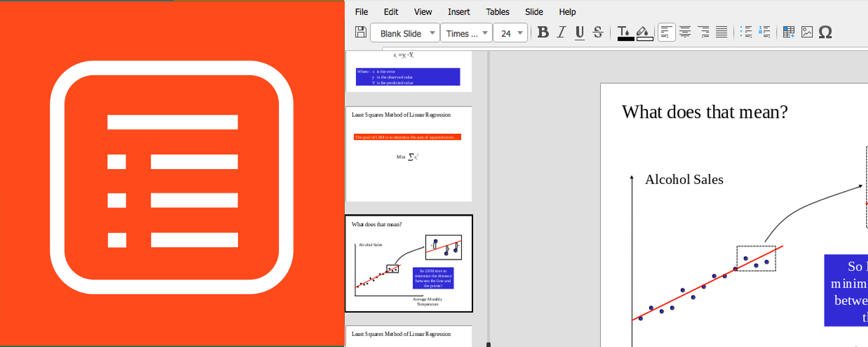868x347 pixels.
Task: Center align the text
Action: tap(685, 32)
